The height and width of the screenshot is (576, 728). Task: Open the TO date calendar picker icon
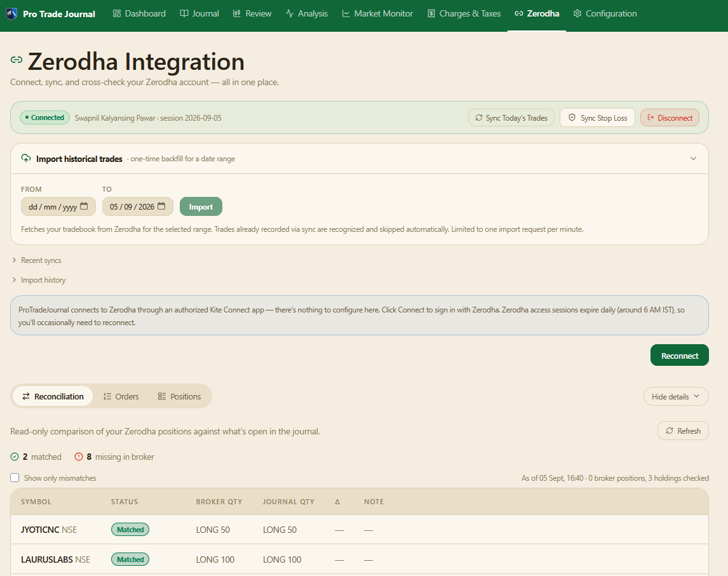point(161,206)
